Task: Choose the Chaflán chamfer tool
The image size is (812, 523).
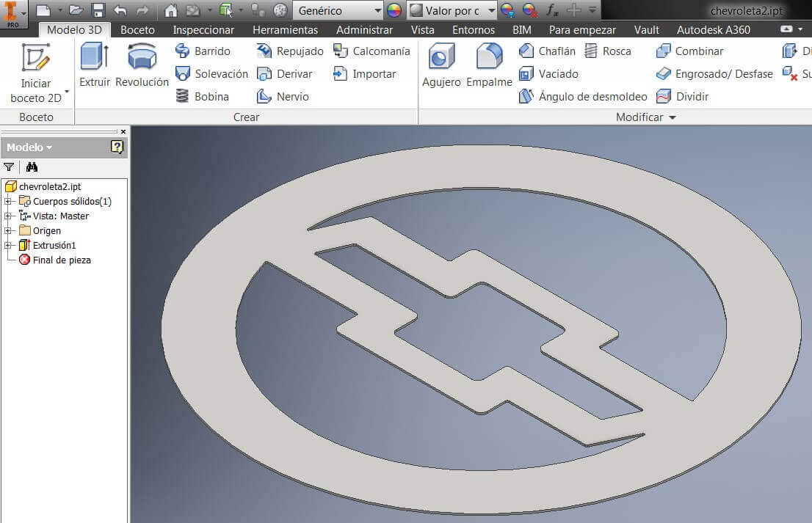Action: point(547,51)
